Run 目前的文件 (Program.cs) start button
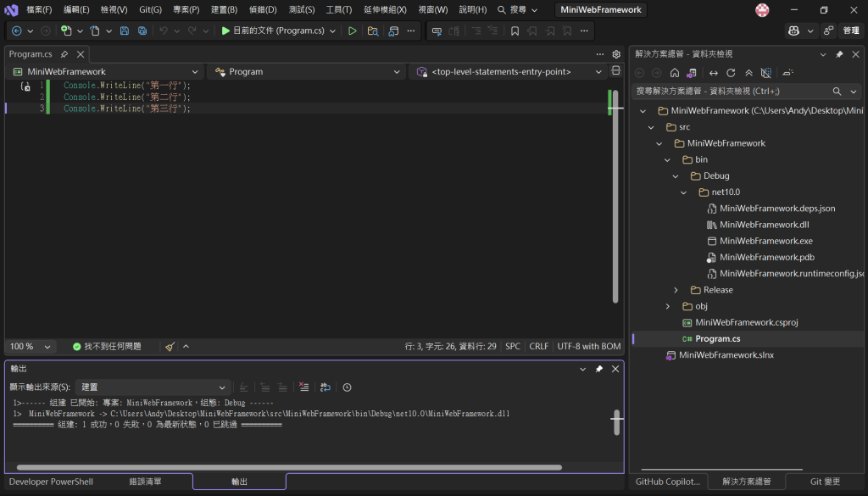 (272, 31)
